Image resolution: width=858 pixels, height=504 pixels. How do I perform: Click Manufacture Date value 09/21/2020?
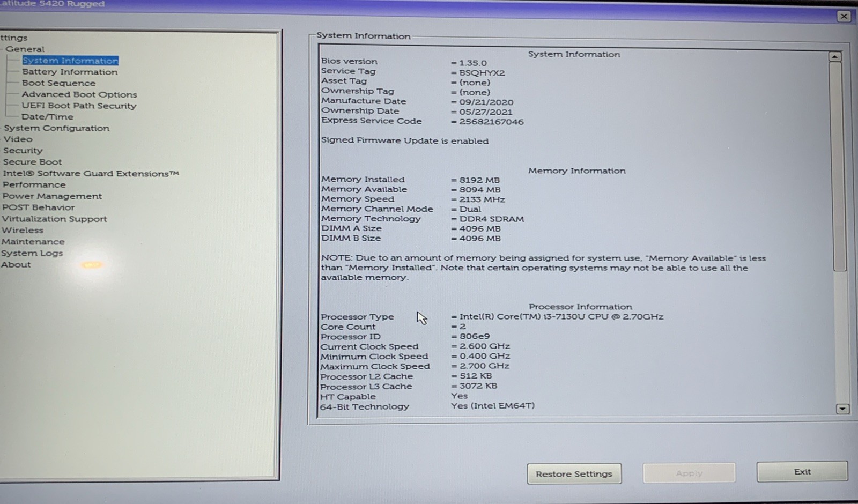point(486,102)
